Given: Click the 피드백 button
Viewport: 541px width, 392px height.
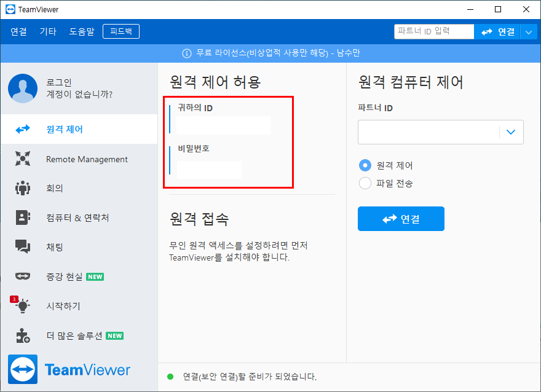Looking at the screenshot, I should pos(121,31).
